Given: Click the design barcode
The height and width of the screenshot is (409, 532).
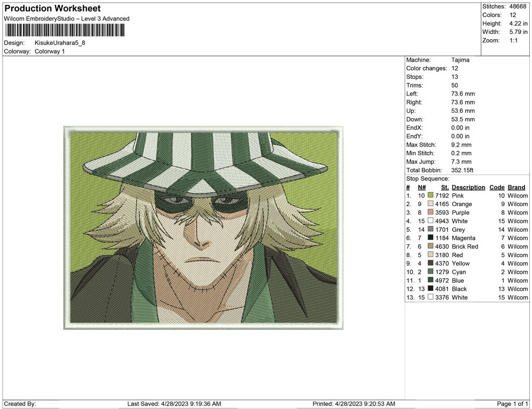Looking at the screenshot, I should [64, 31].
